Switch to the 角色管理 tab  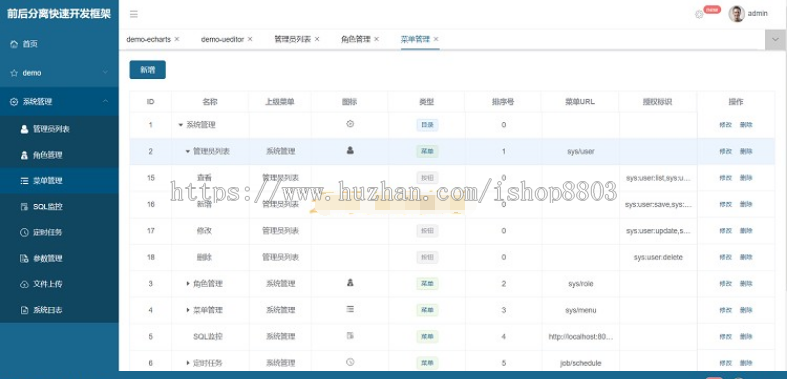coord(356,39)
